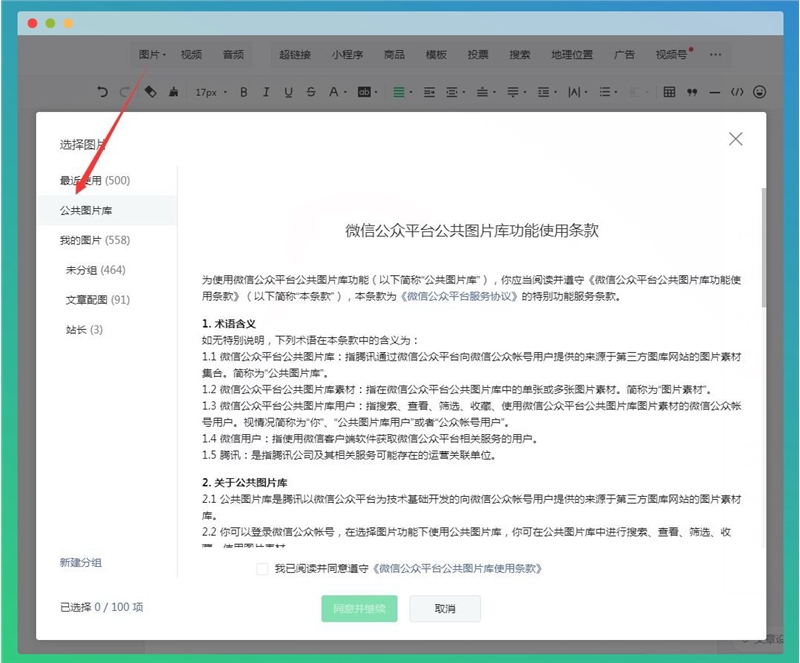Screen dimensions: 800x663
Task: Open the 未分组 (464) group
Action: point(95,270)
